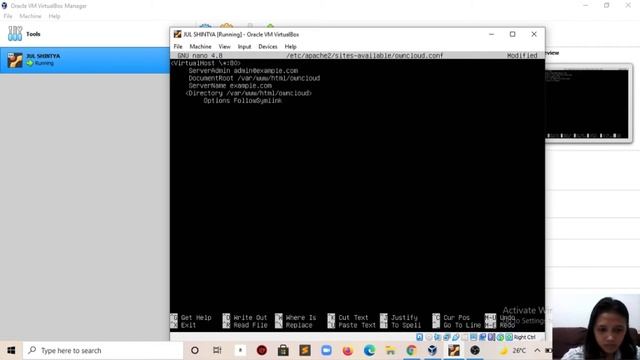Click the Modified status in nano header
640x360 pixels.
[522, 56]
